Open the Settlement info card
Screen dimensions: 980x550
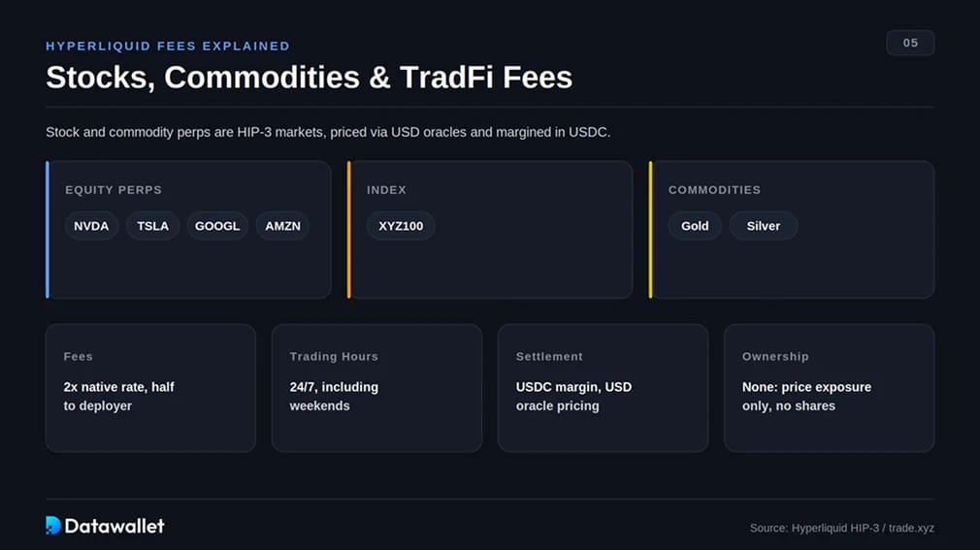pos(604,387)
